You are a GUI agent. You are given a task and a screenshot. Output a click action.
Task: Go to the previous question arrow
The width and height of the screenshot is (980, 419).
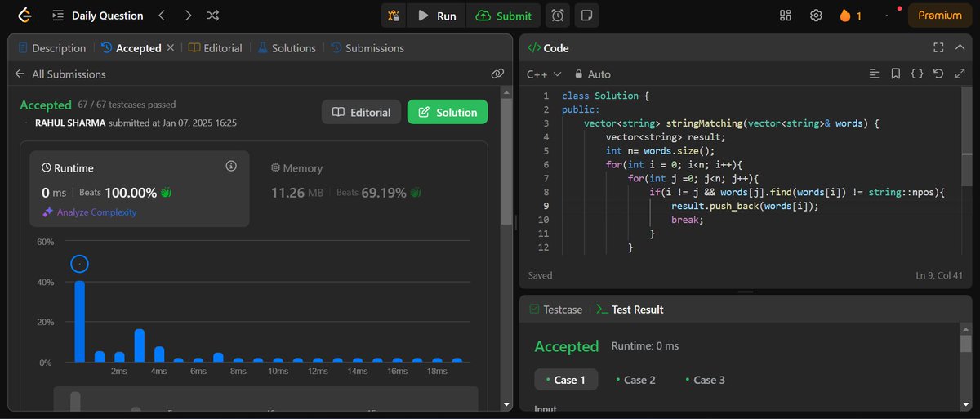162,16
